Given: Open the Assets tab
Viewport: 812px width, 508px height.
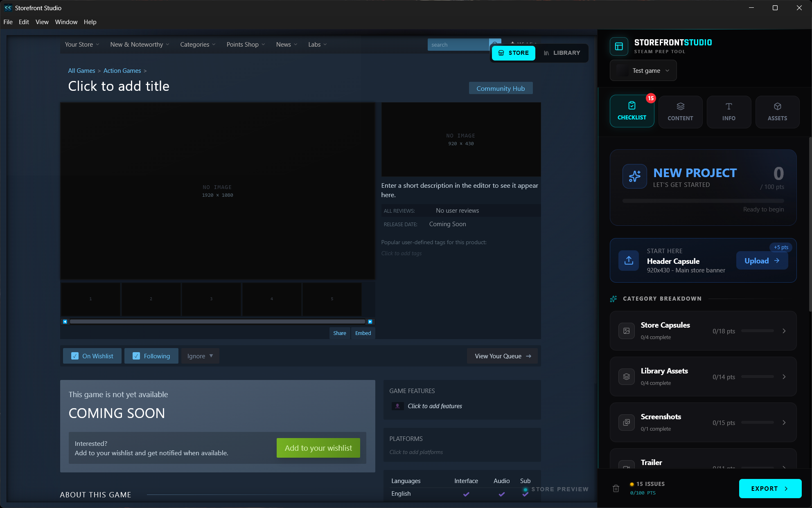Looking at the screenshot, I should tap(777, 112).
